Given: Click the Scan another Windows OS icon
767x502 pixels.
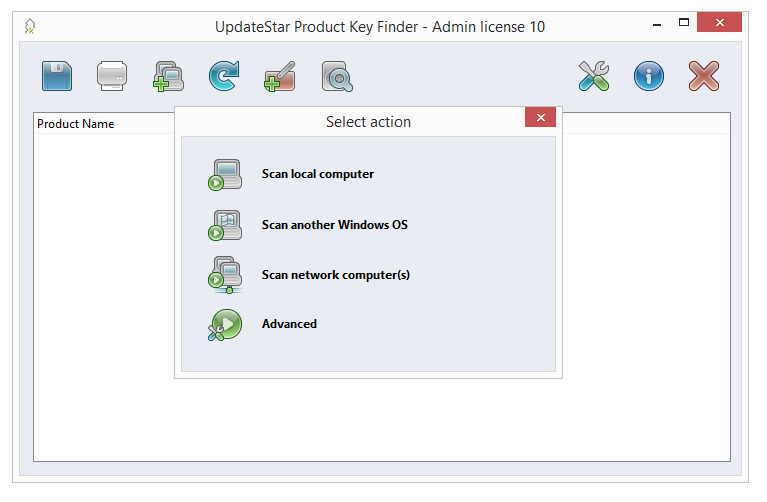Looking at the screenshot, I should point(224,225).
